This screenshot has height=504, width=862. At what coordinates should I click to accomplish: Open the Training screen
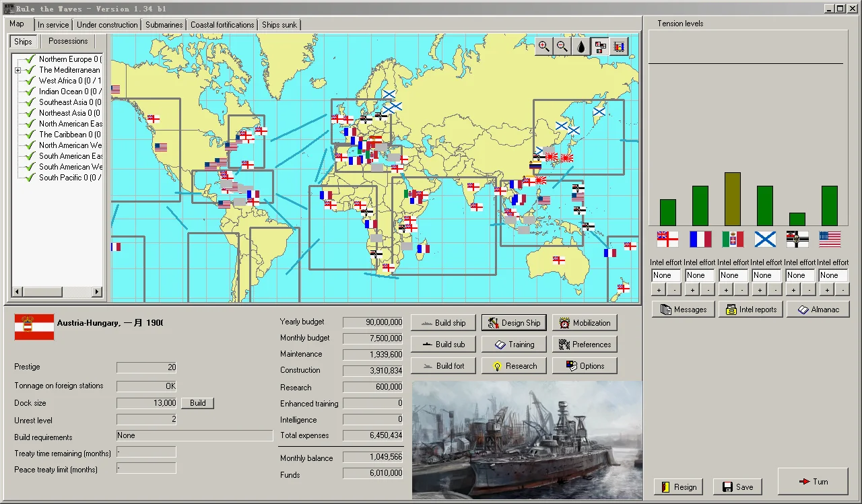[x=514, y=345]
